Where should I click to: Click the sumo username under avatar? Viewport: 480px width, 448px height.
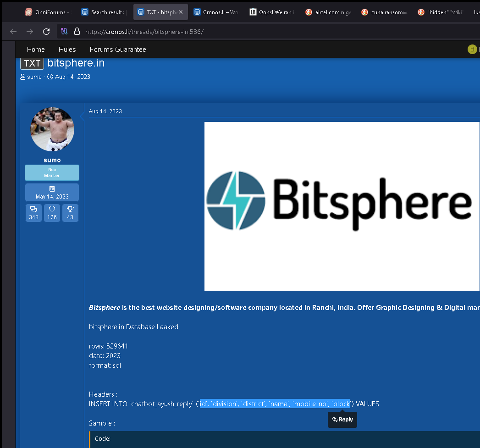point(52,160)
